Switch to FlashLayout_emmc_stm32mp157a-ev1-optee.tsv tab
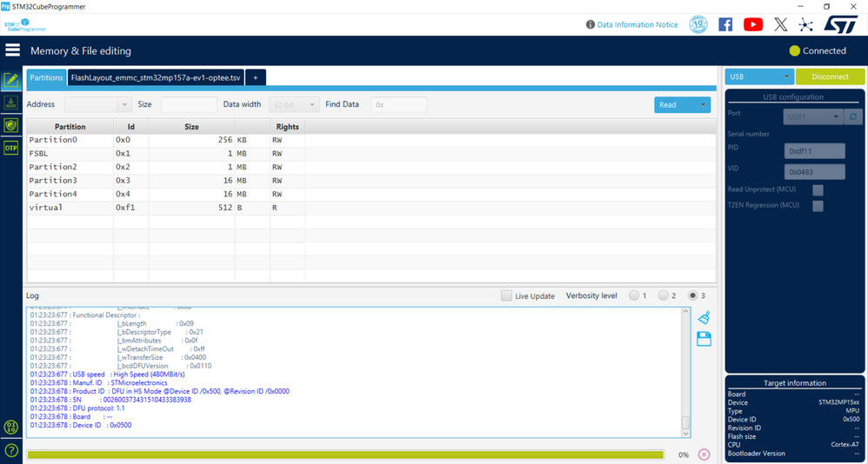Viewport: 868px width, 464px height. pyautogui.click(x=156, y=78)
